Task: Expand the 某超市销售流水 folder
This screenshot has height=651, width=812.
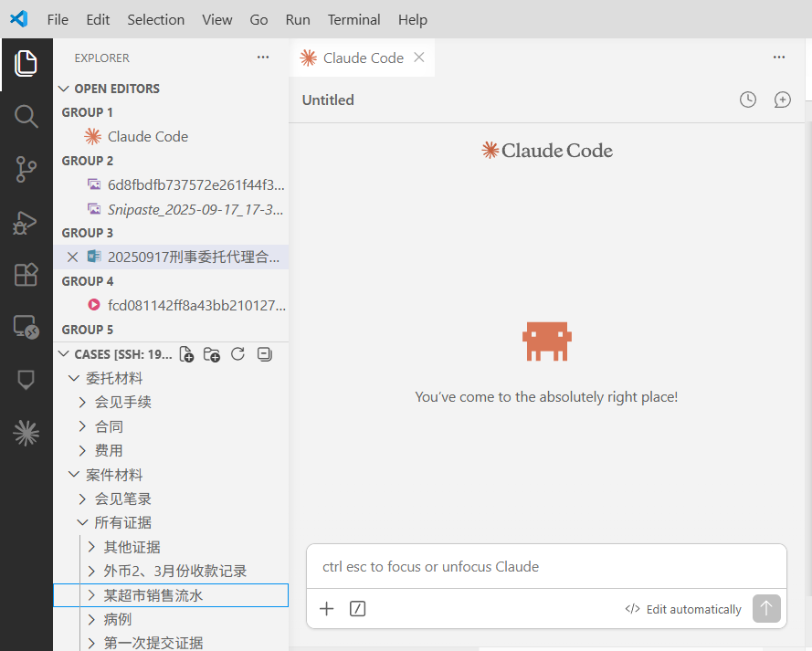Action: [91, 595]
